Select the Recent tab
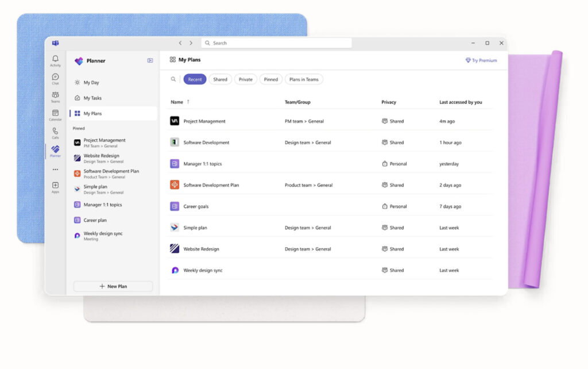This screenshot has height=369, width=588. click(195, 79)
